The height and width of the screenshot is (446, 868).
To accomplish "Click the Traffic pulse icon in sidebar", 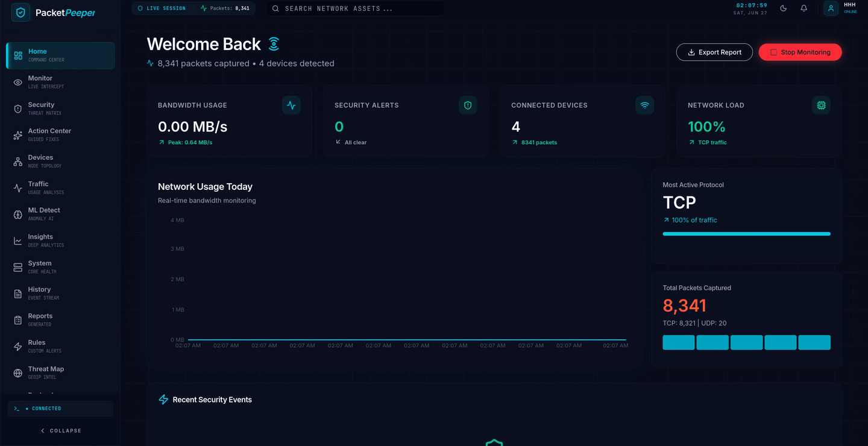I will [18, 188].
